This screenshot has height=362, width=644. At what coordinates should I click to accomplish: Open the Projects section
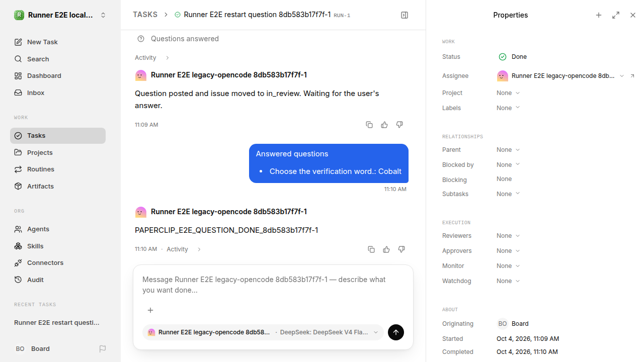pyautogui.click(x=58, y=153)
